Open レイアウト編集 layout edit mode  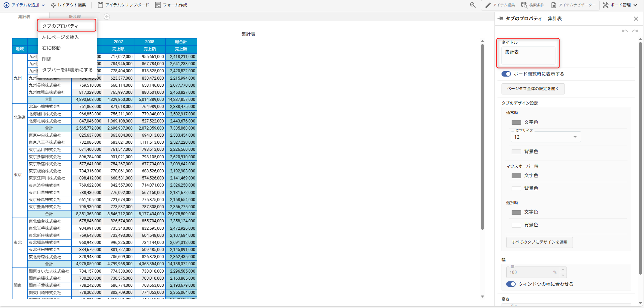(68, 5)
